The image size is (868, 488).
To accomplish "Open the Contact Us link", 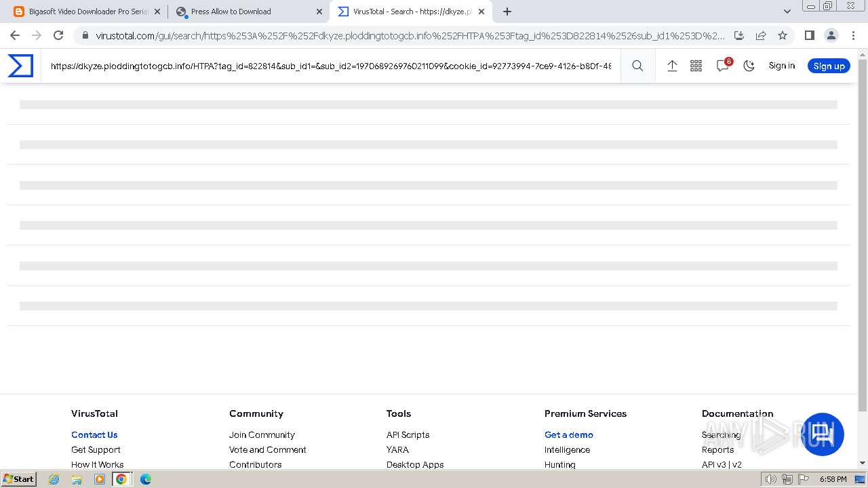I will [94, 434].
